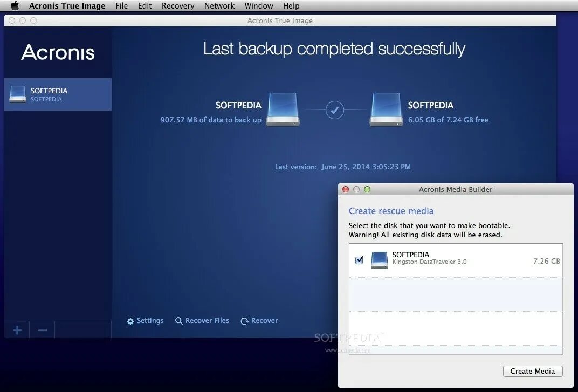Open the Edit menu
This screenshot has height=392, width=578.
tap(144, 5)
